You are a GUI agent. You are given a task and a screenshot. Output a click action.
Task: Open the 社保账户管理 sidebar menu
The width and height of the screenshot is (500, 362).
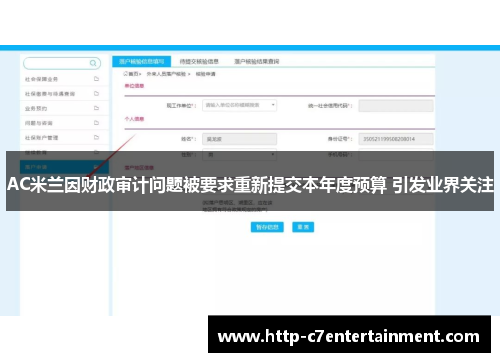tap(64, 138)
